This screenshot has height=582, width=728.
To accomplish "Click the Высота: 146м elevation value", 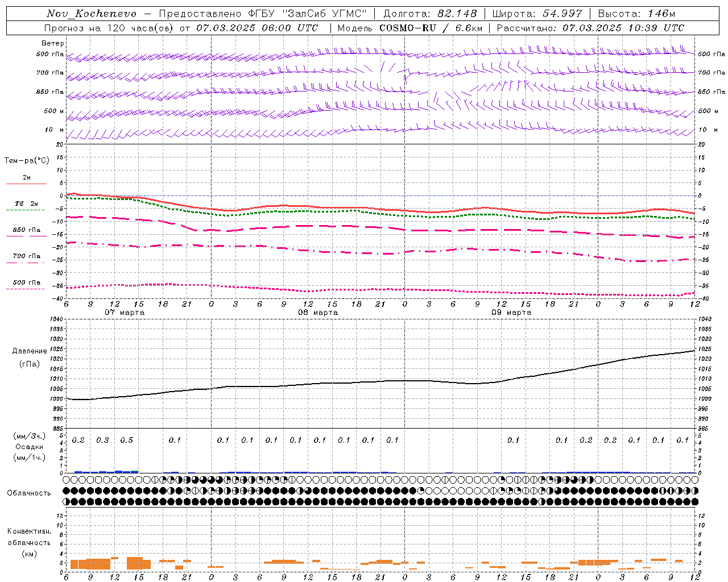I will point(637,14).
